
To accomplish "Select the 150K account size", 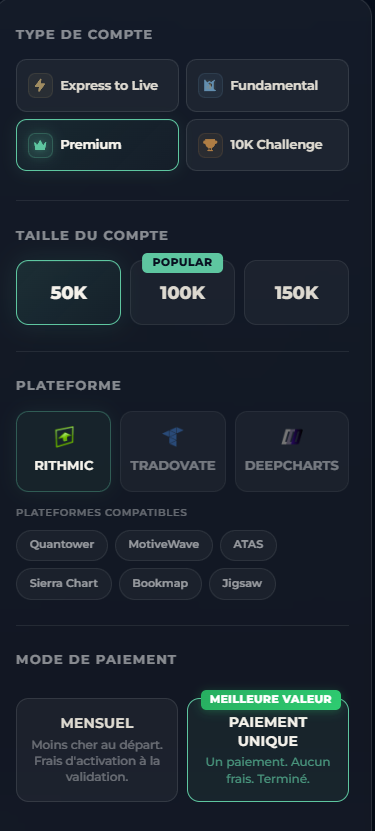I will click(x=296, y=293).
